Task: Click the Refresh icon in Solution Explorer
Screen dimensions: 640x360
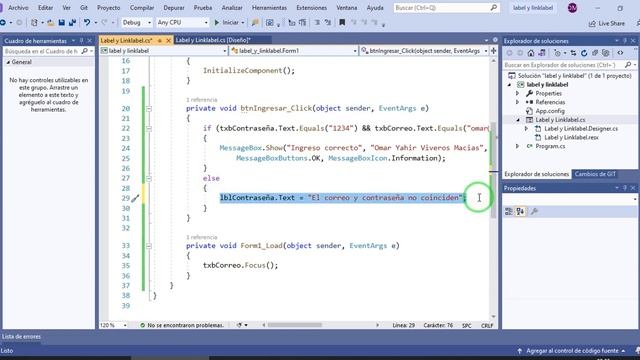Action: click(x=584, y=53)
